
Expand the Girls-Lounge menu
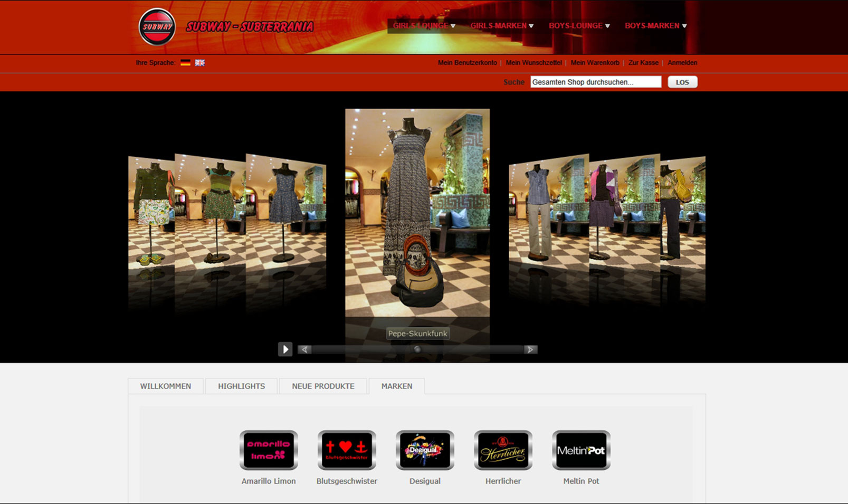424,25
